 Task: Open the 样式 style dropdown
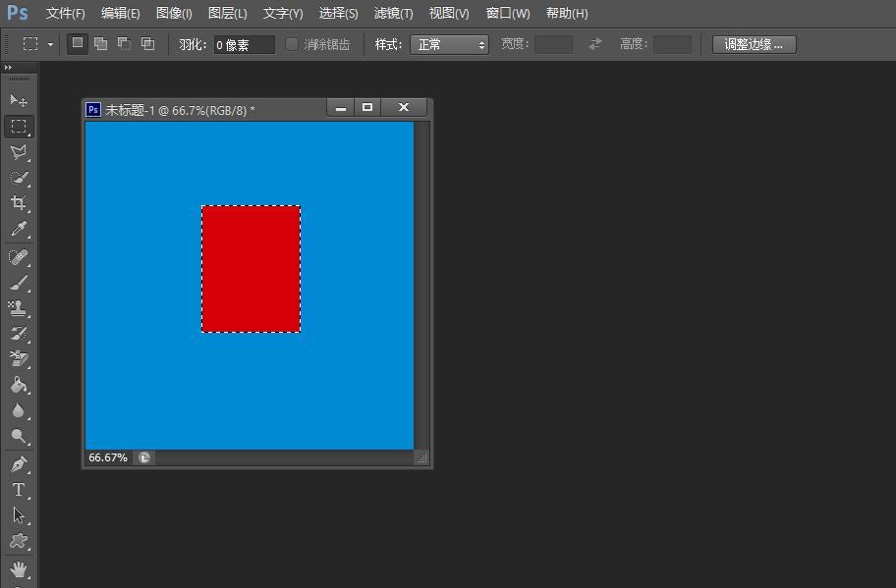449,43
